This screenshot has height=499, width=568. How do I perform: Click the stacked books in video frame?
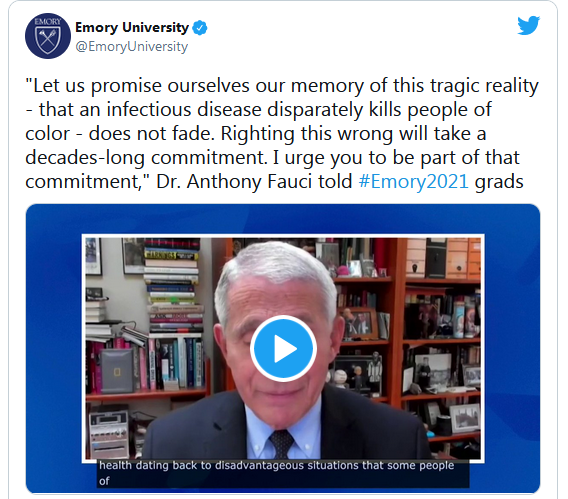(172, 284)
